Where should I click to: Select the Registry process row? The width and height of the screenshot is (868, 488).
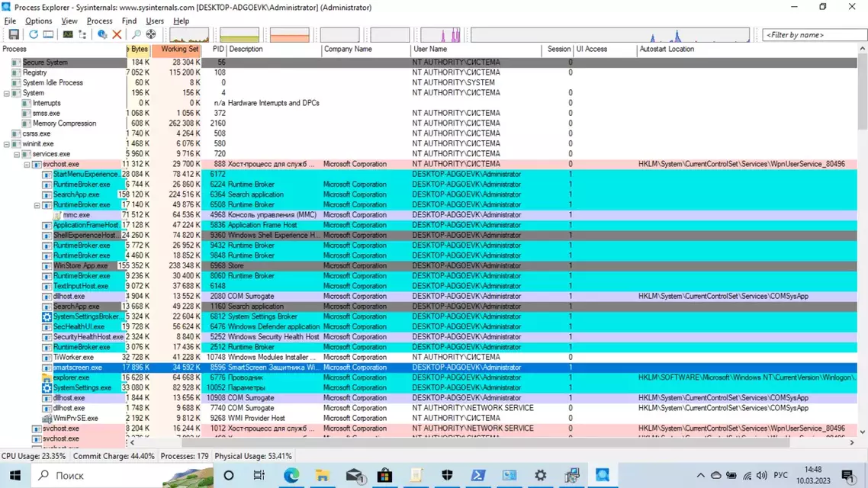[x=429, y=72]
